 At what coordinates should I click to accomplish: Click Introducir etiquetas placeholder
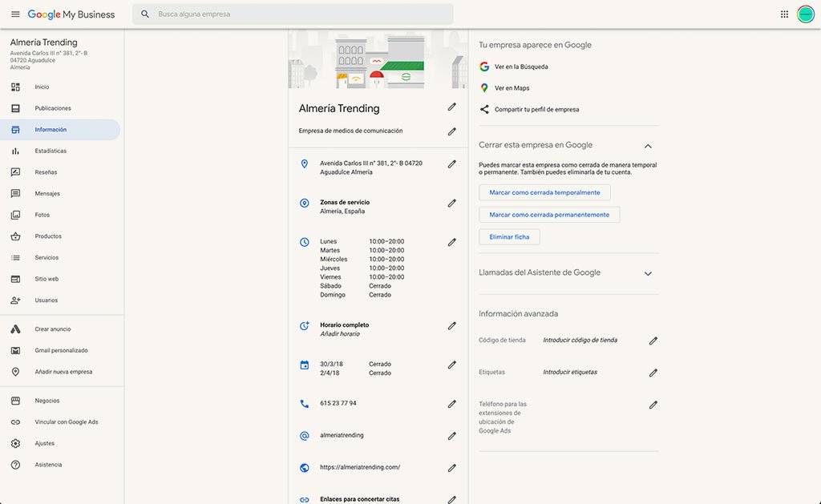570,372
